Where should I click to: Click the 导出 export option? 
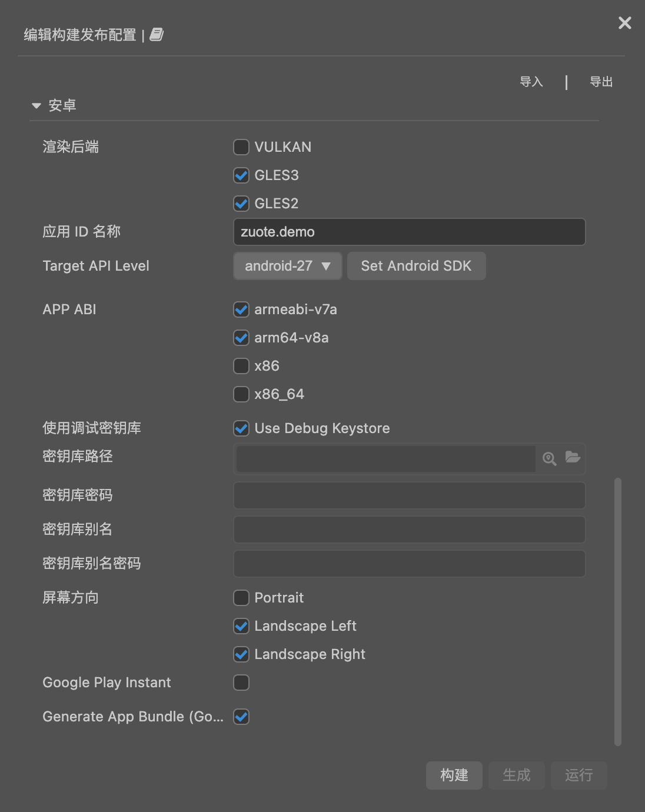[x=601, y=82]
